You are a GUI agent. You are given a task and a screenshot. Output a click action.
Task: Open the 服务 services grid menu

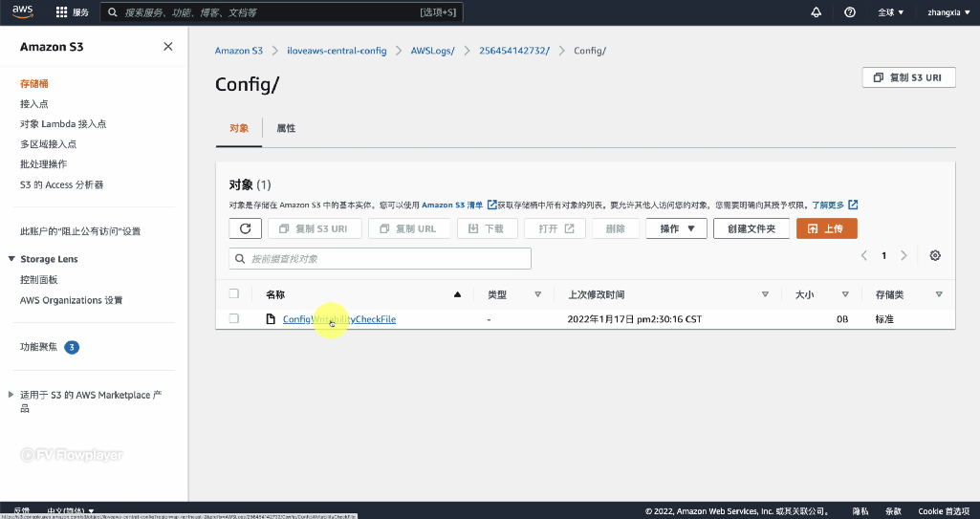point(73,12)
